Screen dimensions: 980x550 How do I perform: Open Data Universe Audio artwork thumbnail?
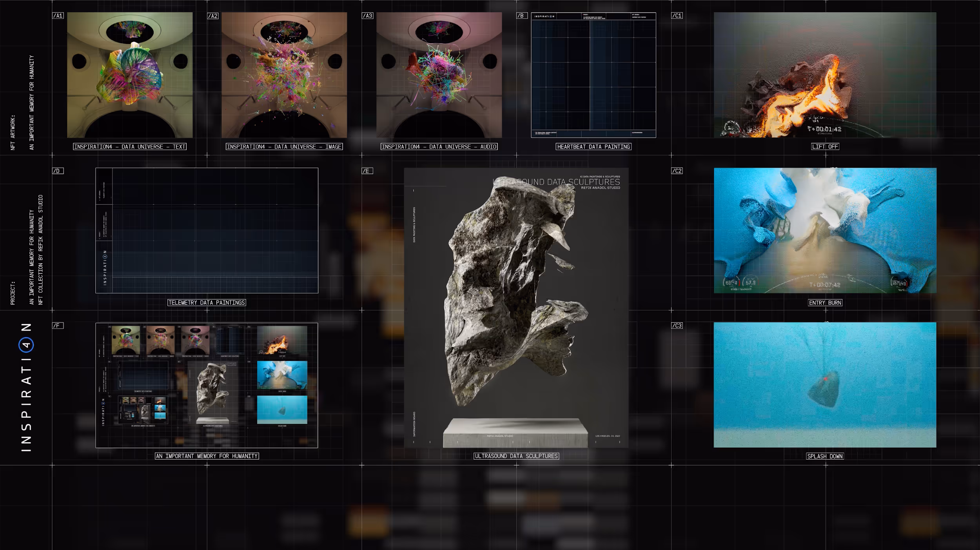coord(439,75)
